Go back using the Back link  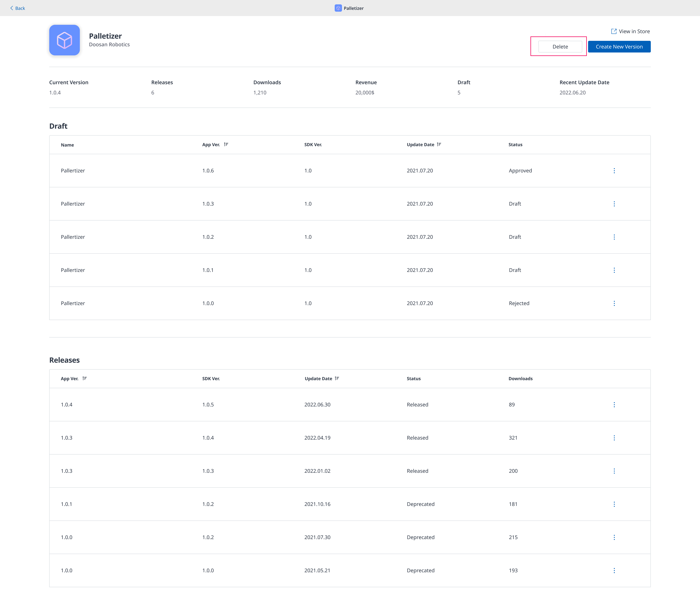(17, 8)
